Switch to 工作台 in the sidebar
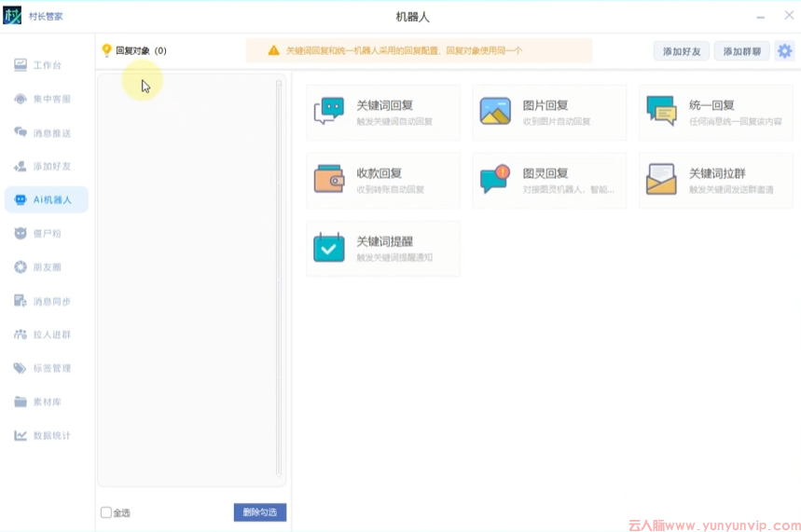Screen dimensions: 801x532 [x=47, y=65]
